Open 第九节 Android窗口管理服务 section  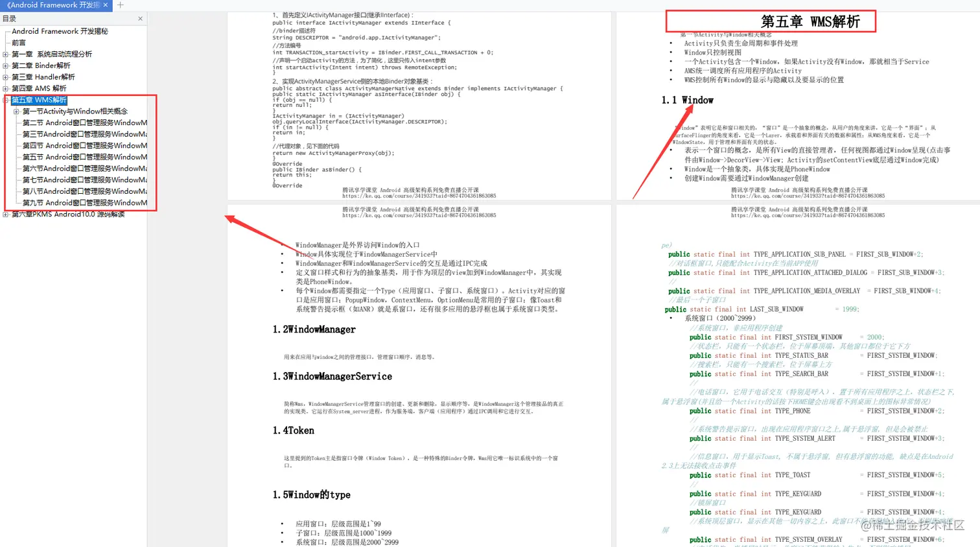coord(85,202)
